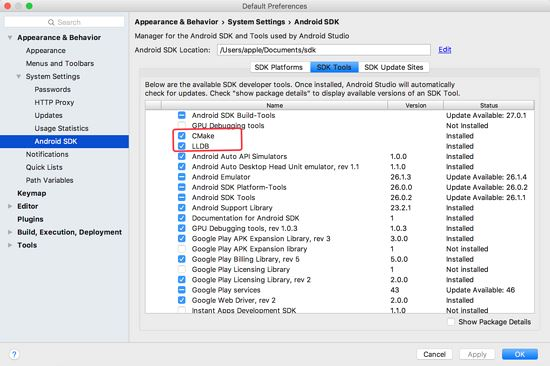Select Passwords in the settings tree
Screen dimensions: 550x366
click(52, 89)
